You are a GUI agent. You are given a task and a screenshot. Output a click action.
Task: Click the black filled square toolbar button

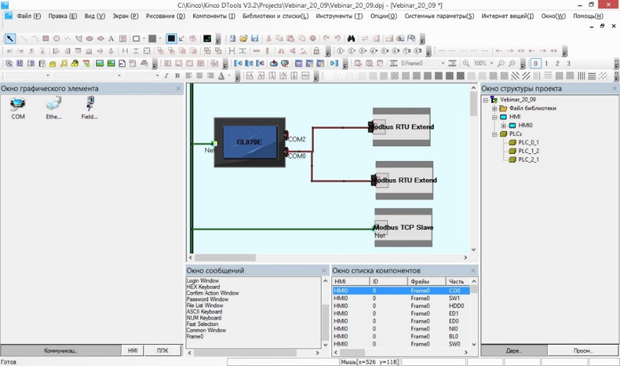[171, 38]
